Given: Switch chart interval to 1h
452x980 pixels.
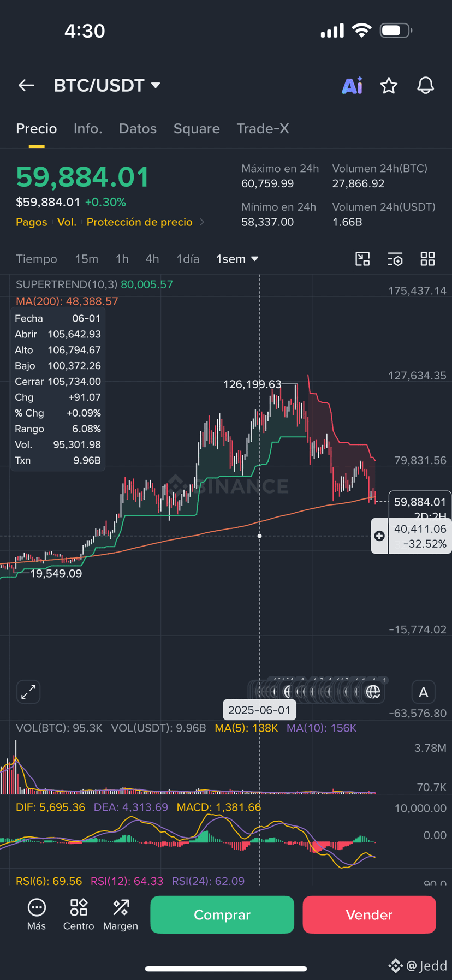Looking at the screenshot, I should [122, 259].
